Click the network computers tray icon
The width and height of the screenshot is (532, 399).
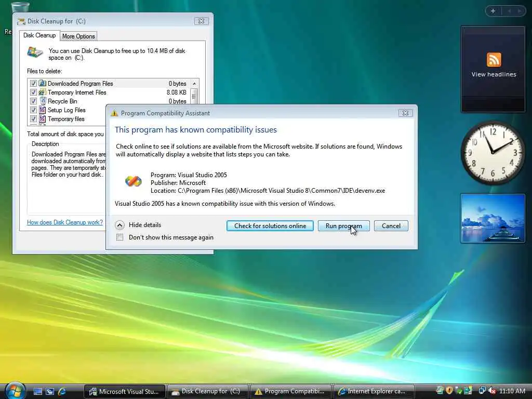coord(482,391)
